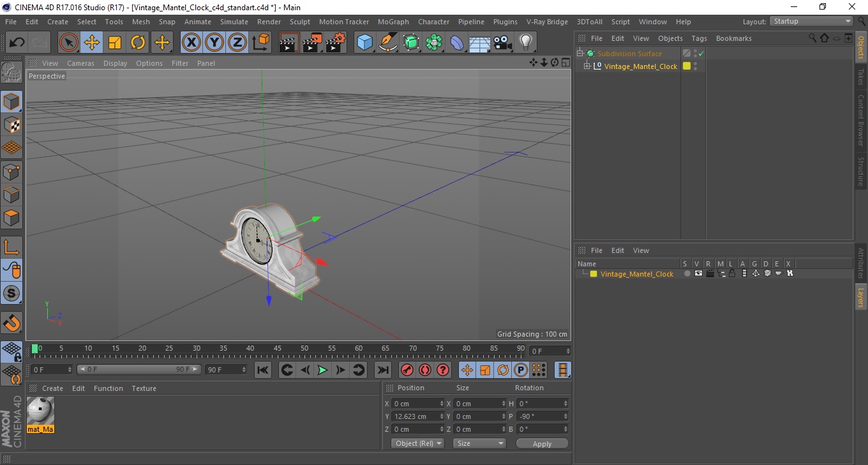Open the Simulate menu
This screenshot has width=868, height=465.
(234, 22)
